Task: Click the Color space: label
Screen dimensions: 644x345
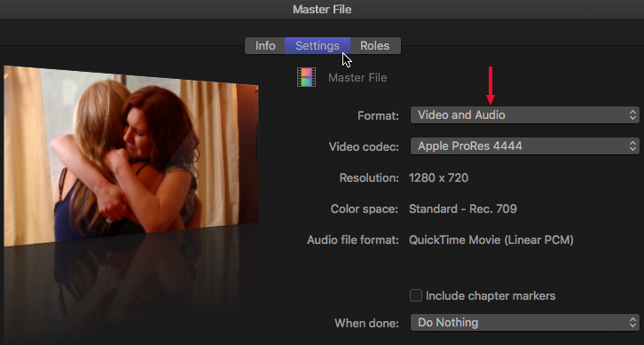Action: tap(365, 209)
